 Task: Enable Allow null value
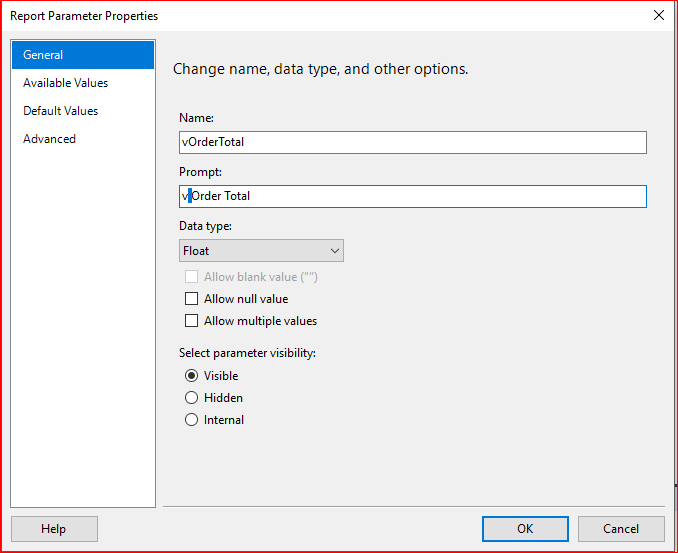192,299
